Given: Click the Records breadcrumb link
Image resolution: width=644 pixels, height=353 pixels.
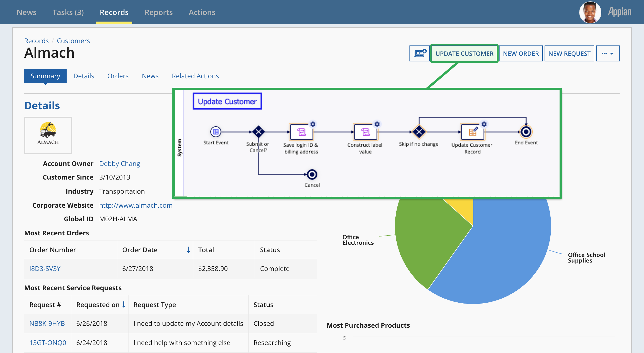Looking at the screenshot, I should click(37, 41).
